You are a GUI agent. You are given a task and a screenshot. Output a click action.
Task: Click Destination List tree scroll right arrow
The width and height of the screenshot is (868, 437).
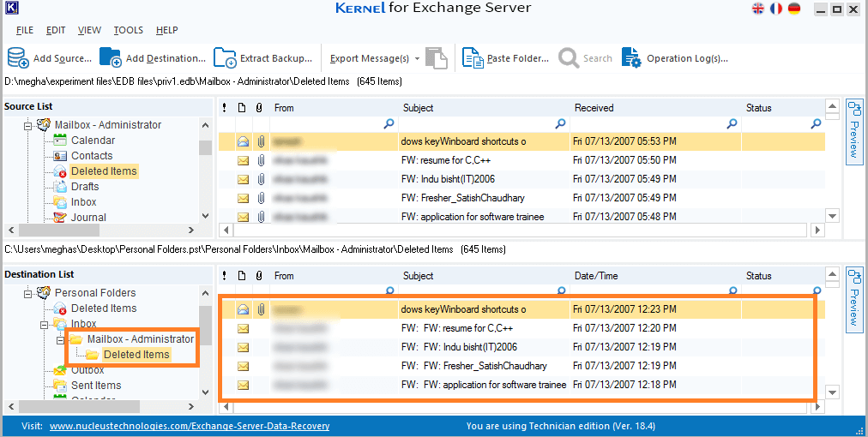click(x=191, y=406)
